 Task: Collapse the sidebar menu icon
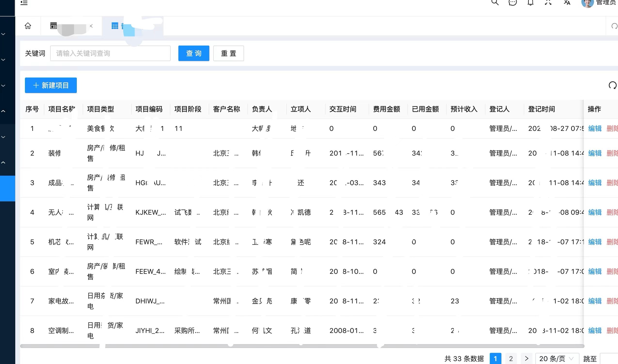pos(24,3)
